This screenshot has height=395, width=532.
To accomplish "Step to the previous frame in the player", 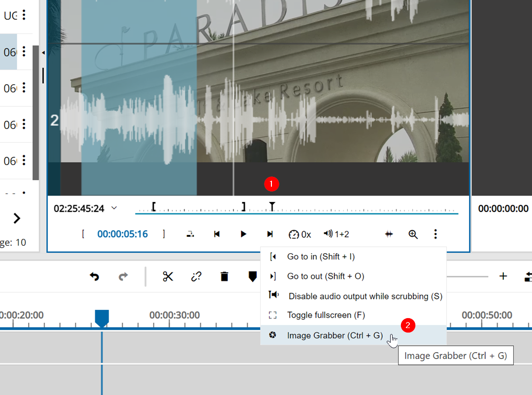I will pyautogui.click(x=217, y=234).
